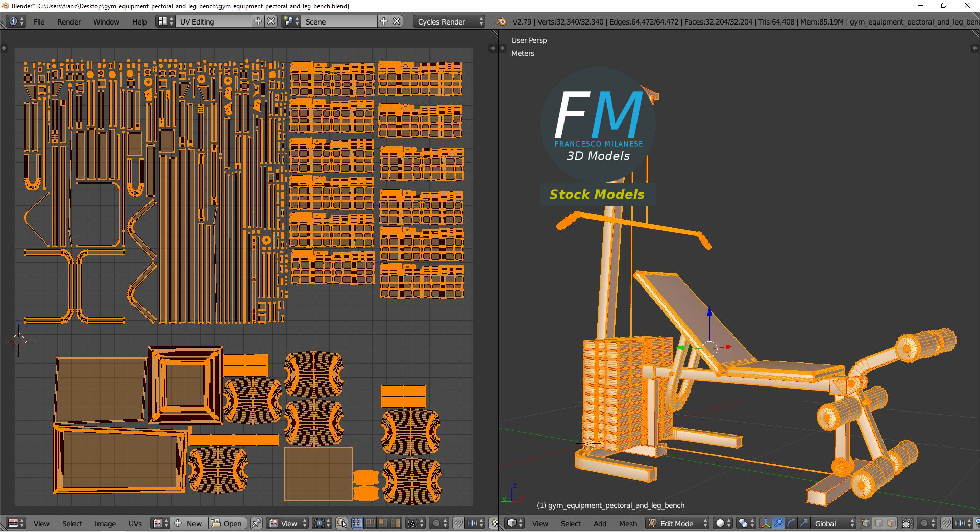Open the Edit Mode selector dropdown
This screenshot has width=980, height=532.
[678, 523]
